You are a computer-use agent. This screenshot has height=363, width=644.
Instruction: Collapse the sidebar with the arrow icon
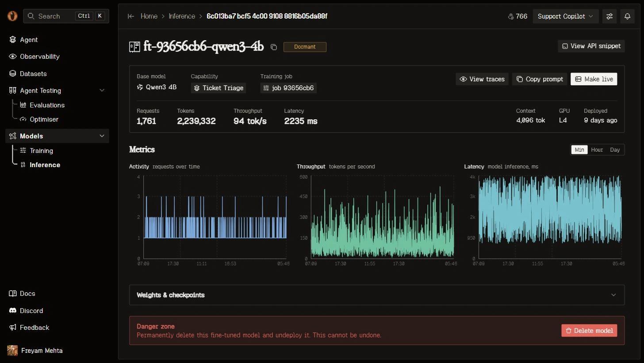[x=131, y=16]
